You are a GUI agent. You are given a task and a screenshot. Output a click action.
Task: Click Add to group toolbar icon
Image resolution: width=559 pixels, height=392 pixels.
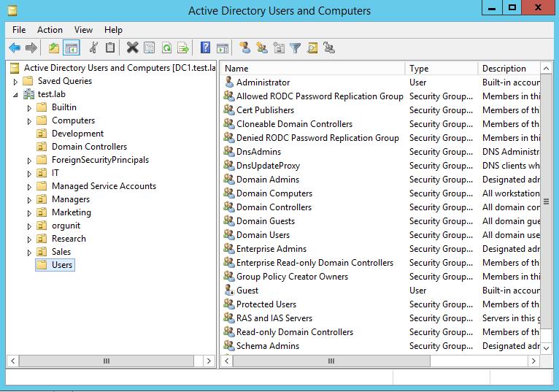pyautogui.click(x=328, y=47)
